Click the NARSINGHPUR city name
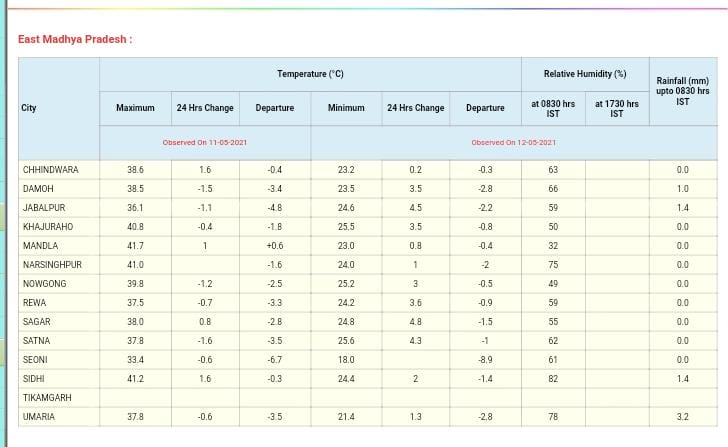Image resolution: width=728 pixels, height=447 pixels. [x=52, y=265]
